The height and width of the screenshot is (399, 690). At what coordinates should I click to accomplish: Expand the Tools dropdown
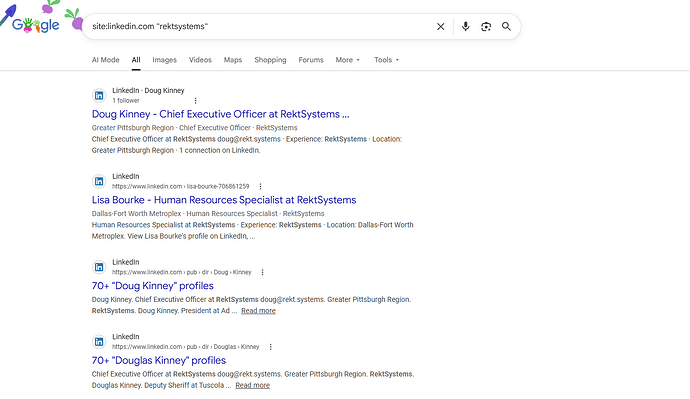[386, 60]
